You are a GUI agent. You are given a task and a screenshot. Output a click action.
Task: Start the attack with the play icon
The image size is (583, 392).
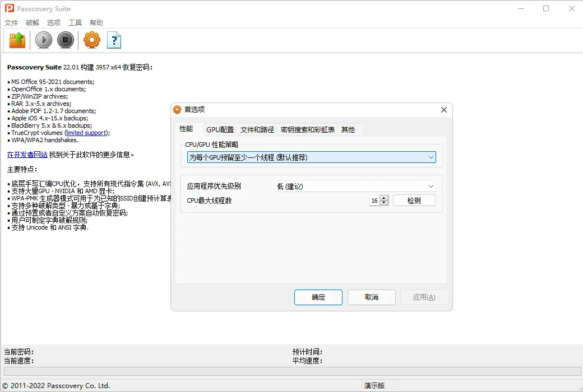(x=44, y=40)
